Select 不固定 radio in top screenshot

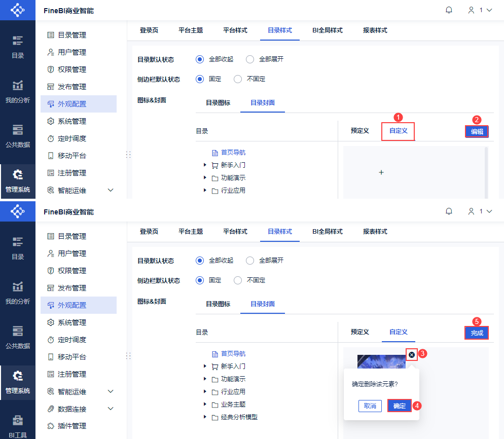click(237, 79)
